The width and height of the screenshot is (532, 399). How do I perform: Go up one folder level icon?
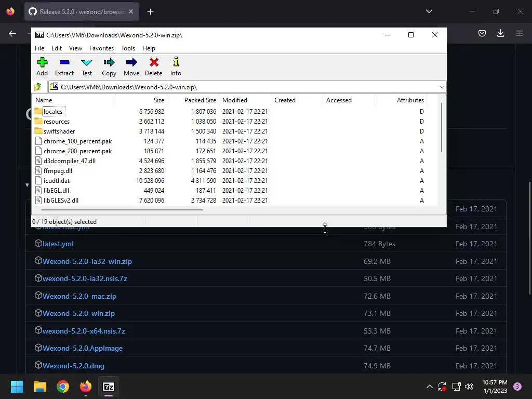click(x=38, y=87)
